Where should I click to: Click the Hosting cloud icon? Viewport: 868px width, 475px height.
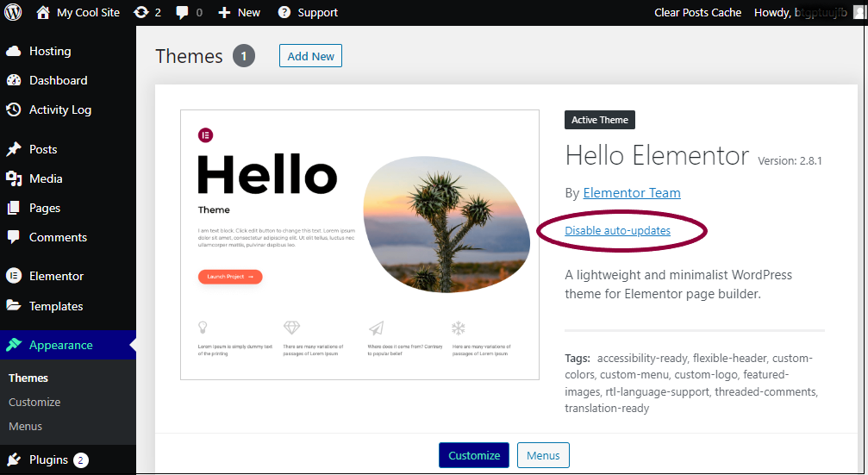click(13, 51)
